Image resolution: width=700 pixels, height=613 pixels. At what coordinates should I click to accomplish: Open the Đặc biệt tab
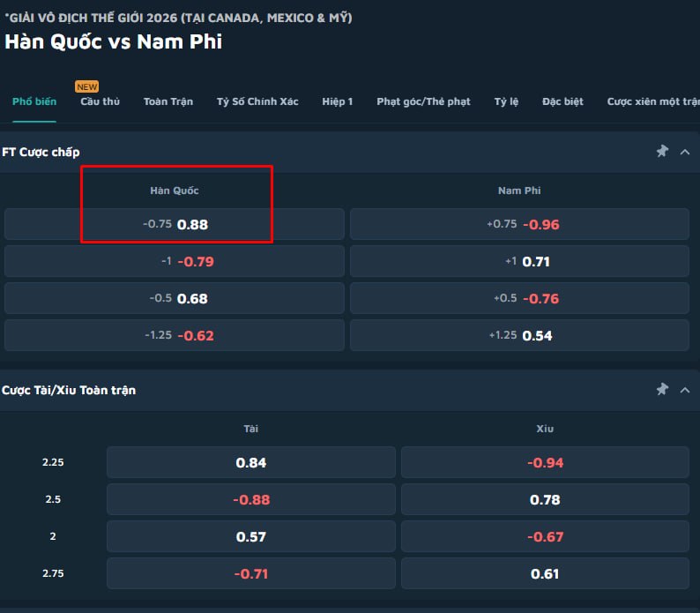click(562, 101)
